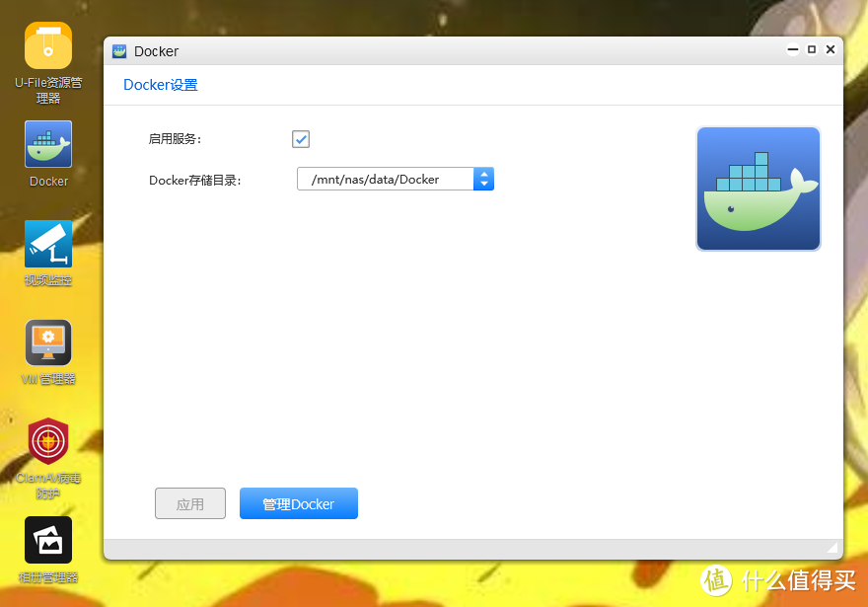868x607 pixels.
Task: Open the photo manager at the dock bottom
Action: coord(47,540)
